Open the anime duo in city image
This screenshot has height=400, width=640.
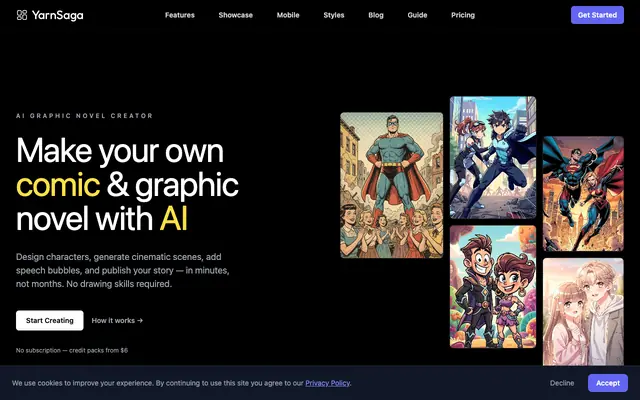(x=493, y=157)
